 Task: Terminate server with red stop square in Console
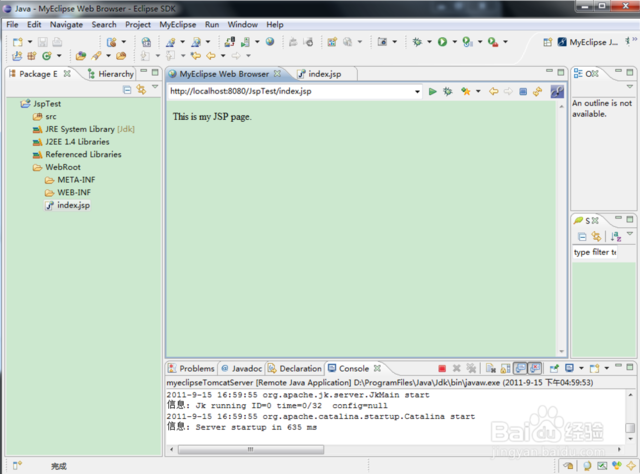pyautogui.click(x=442, y=369)
